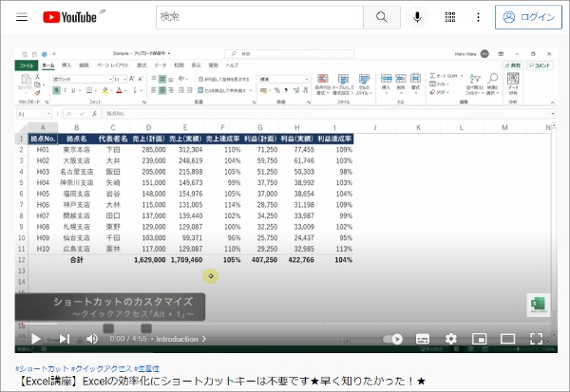This screenshot has width=570, height=392.
Task: Click ファイル tab in the Excel video
Action: 27,65
